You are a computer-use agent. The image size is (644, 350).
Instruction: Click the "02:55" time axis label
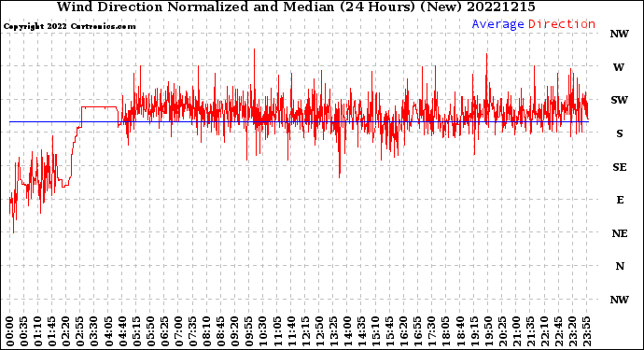coord(80,331)
